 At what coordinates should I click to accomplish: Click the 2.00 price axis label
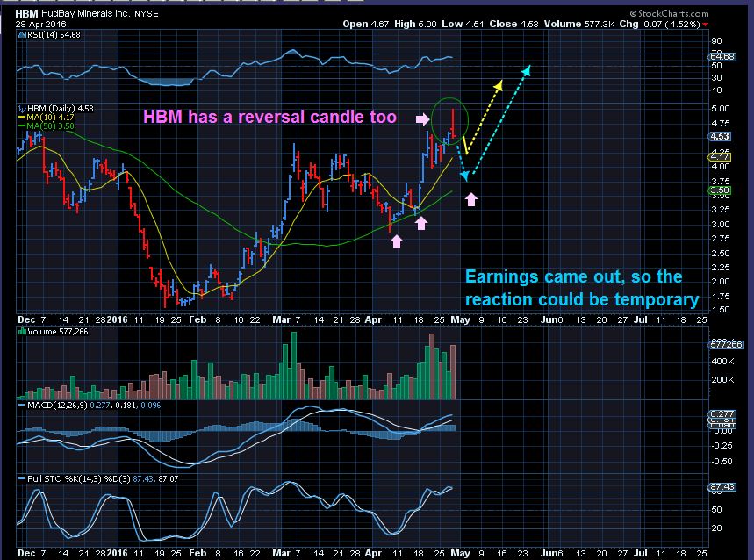pyautogui.click(x=721, y=282)
